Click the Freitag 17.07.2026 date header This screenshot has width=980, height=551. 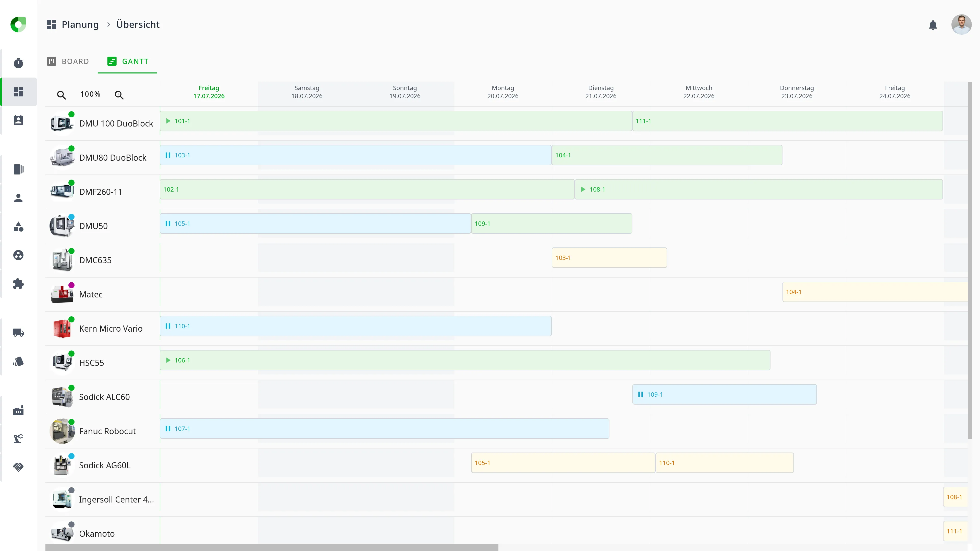point(209,92)
